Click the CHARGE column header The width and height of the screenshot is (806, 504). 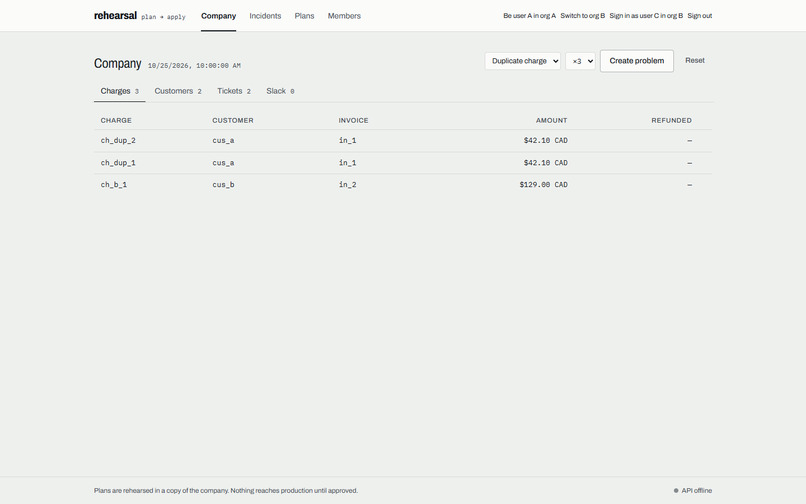coord(116,120)
